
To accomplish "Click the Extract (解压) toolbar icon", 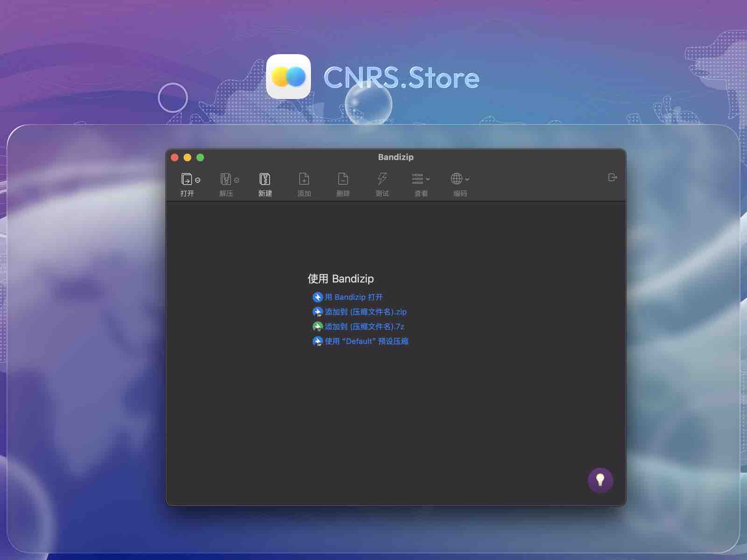I will pos(226,179).
